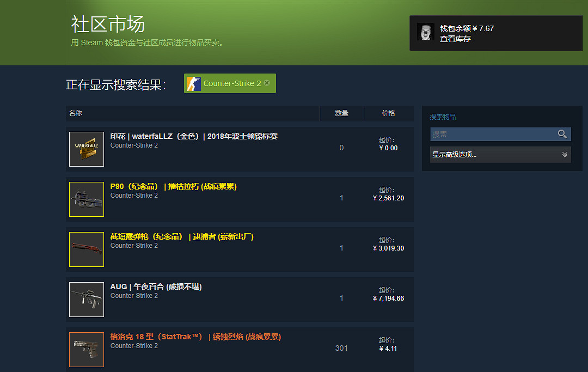Click the wallet user avatar icon

425,32
